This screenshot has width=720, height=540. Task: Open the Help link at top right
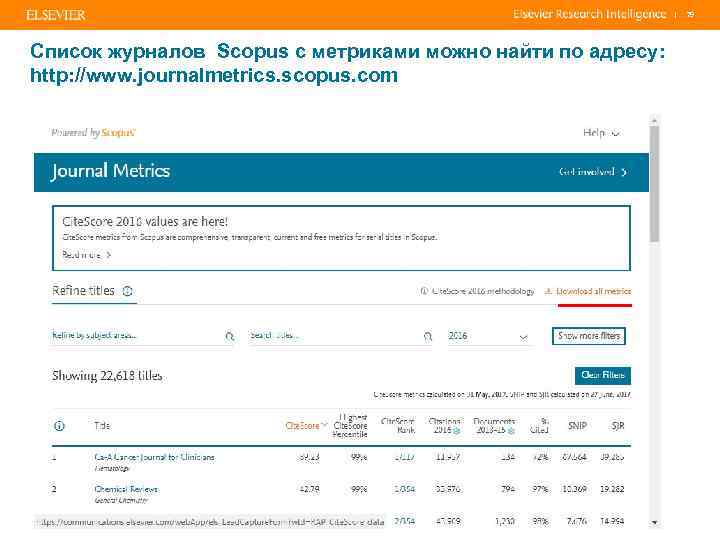pos(601,132)
